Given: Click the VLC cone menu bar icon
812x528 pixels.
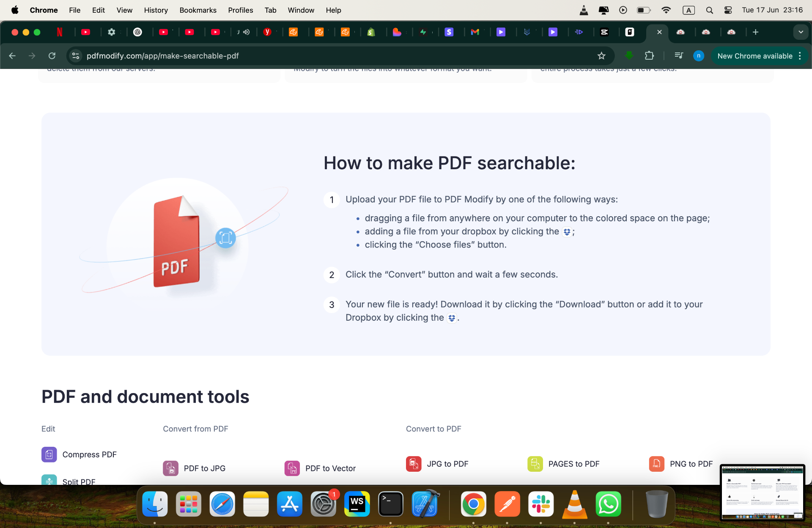Looking at the screenshot, I should pos(584,10).
